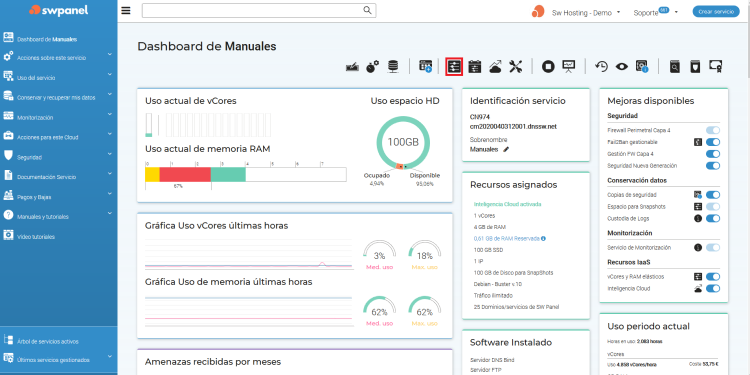750x375 pixels.
Task: Toggle Seguridad Nueva Generación switch
Action: (713, 165)
